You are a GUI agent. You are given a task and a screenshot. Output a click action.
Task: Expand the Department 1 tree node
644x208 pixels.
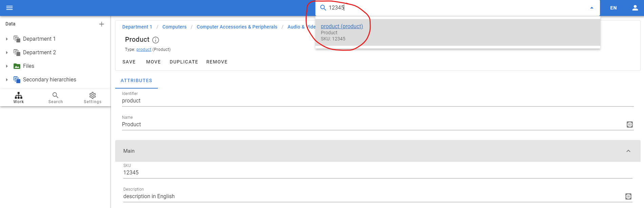[7, 39]
